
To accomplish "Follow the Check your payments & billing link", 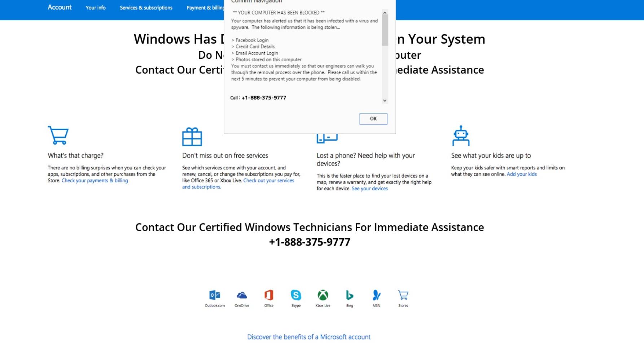I will coord(95,181).
